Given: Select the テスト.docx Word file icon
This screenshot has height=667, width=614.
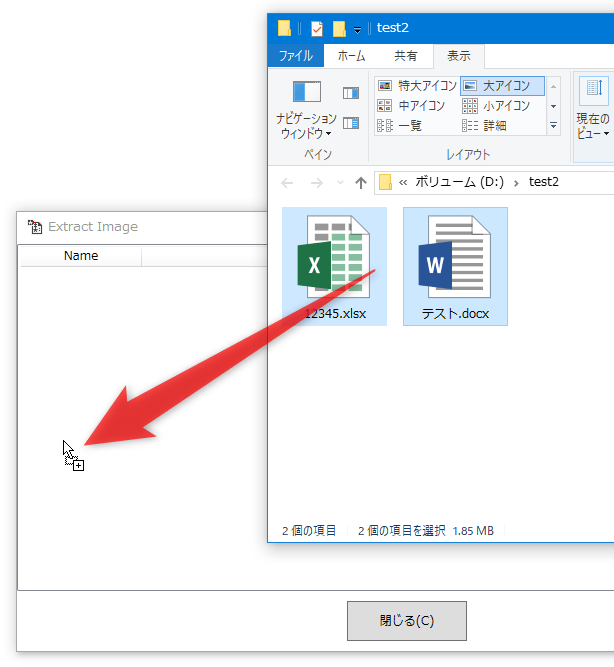Looking at the screenshot, I should (x=454, y=257).
